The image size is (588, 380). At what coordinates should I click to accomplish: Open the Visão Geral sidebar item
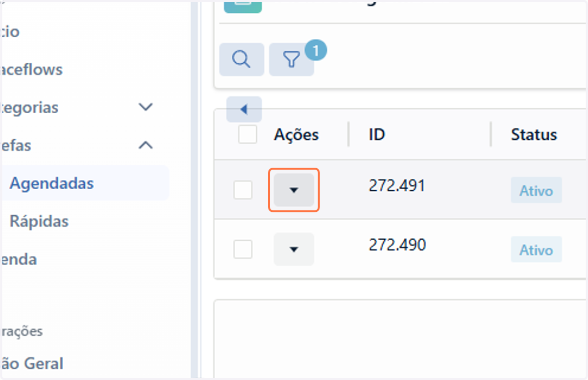32,363
